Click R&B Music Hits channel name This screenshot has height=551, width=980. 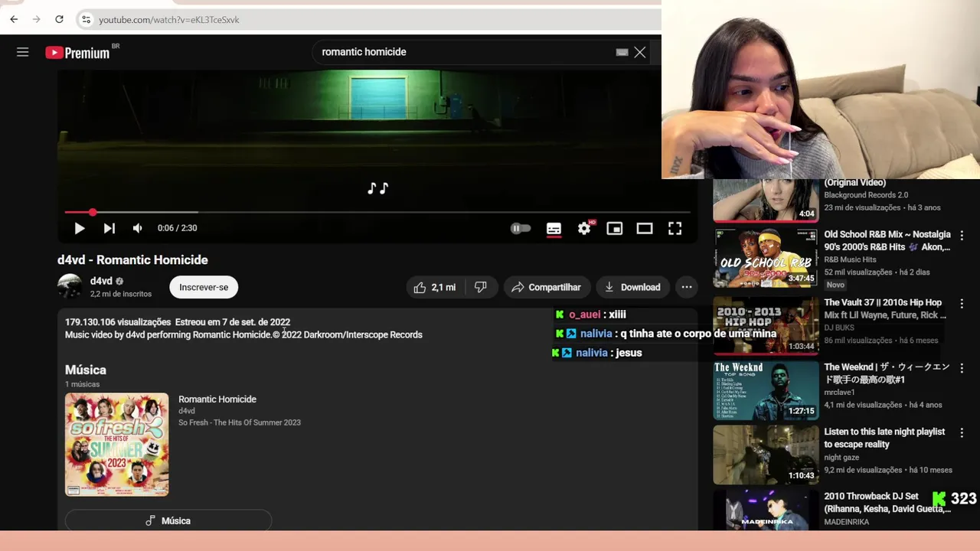(850, 259)
